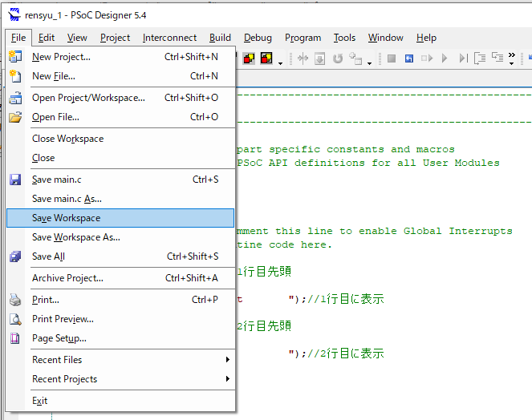Open the Project menu
This screenshot has height=420, width=532.
click(x=115, y=38)
